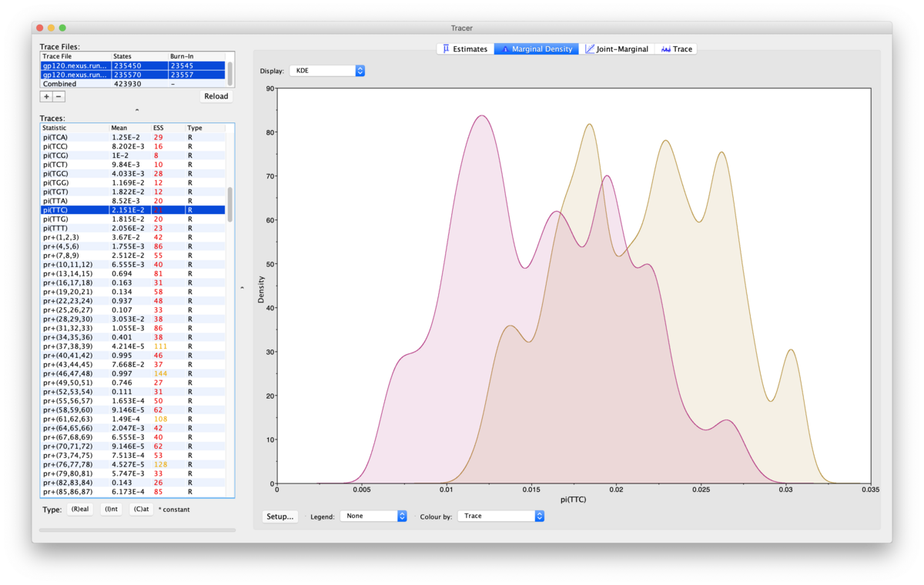Select the pr+(13,14,15) row

[x=132, y=274]
